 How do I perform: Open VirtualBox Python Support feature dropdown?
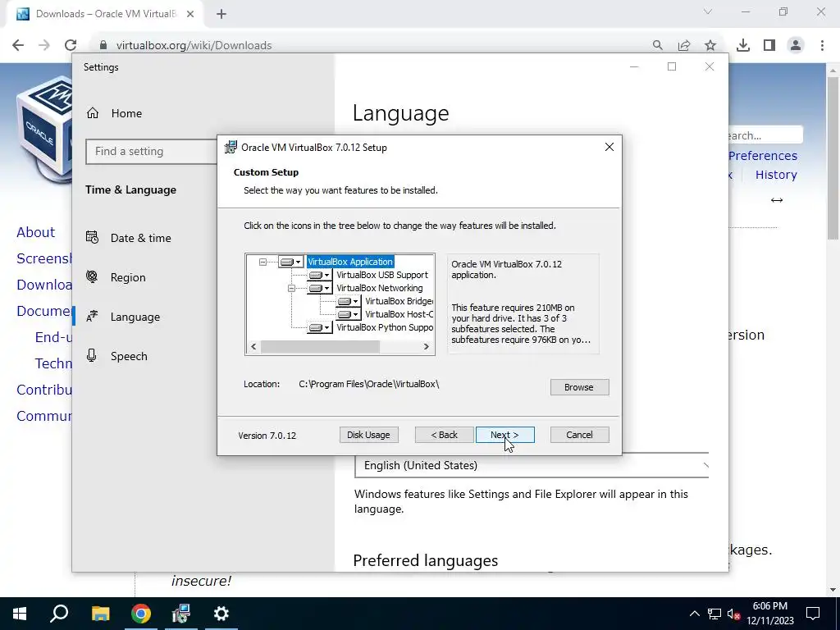(320, 327)
